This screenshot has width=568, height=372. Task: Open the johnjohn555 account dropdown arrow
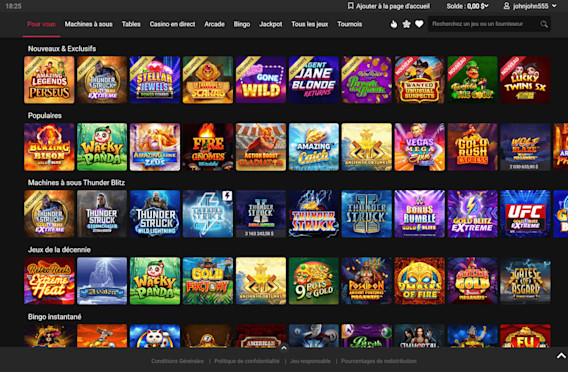(554, 6)
